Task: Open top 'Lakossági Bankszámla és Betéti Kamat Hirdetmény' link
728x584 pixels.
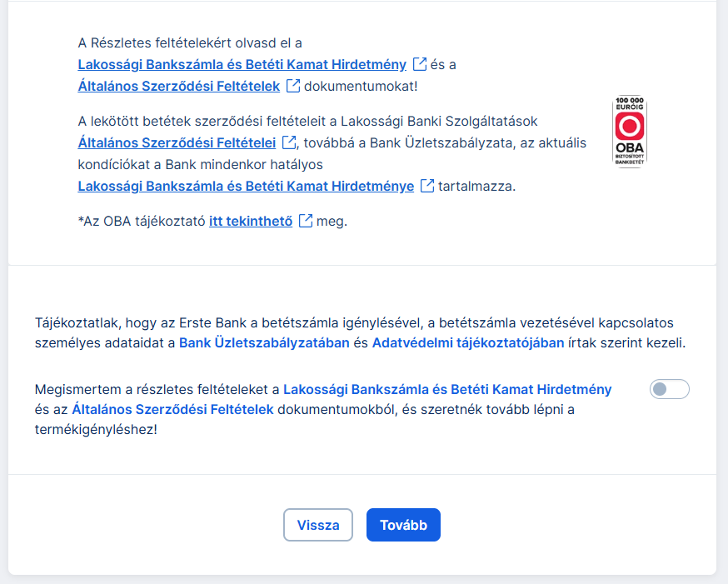Action: click(x=242, y=64)
